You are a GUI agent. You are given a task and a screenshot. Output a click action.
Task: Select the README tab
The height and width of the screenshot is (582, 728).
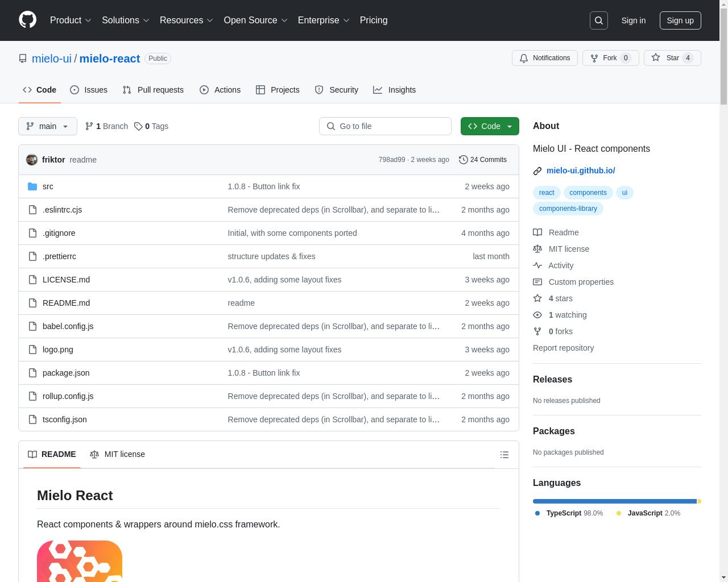[52, 454]
